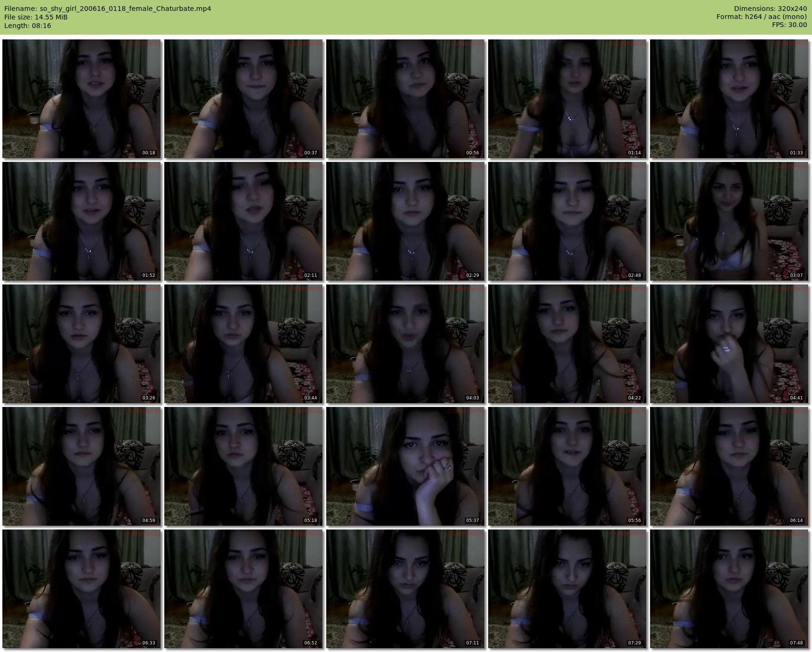Choose the thumbnail timestamped 04:59
This screenshot has height=652, width=812.
click(x=82, y=466)
